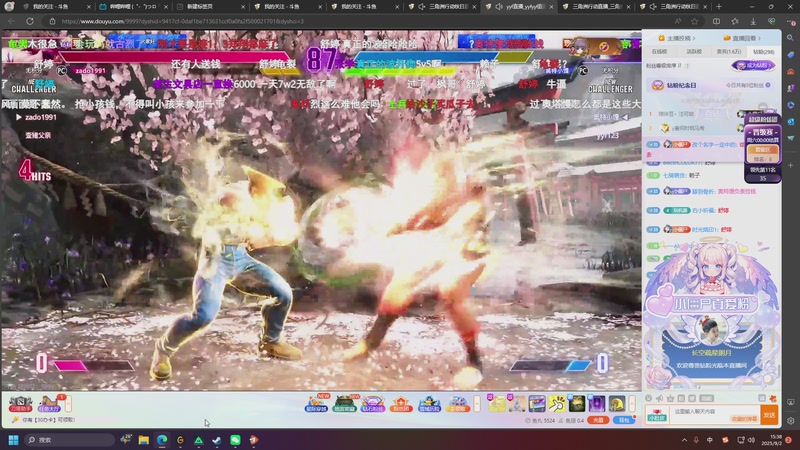Open the Edge settings gear in sidebar
Image resolution: width=800 pixels, height=450 pixels.
(790, 421)
